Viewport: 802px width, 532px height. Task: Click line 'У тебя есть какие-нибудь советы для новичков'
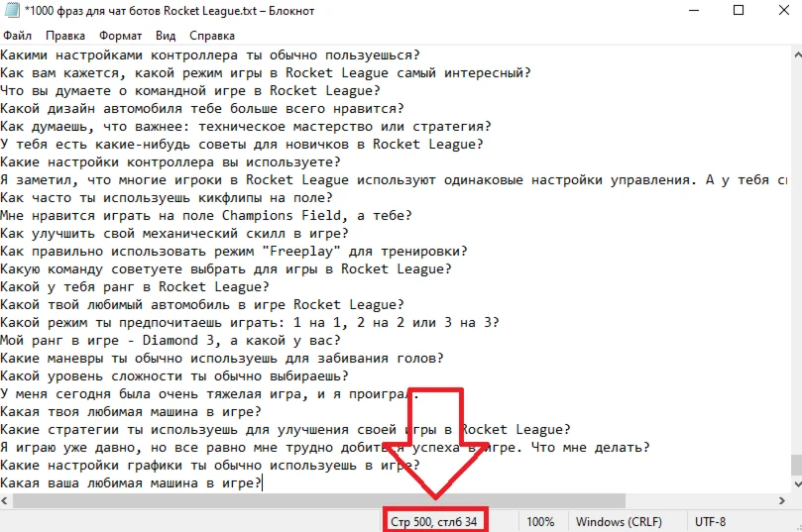tap(242, 145)
